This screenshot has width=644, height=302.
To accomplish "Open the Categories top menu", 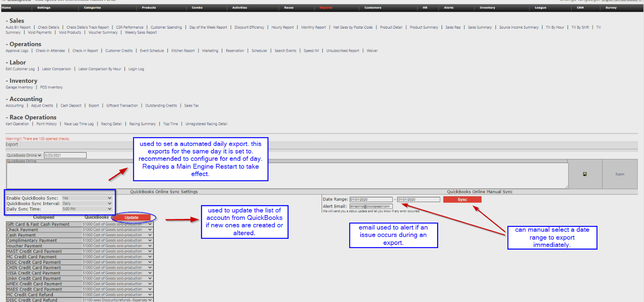I will (92, 8).
